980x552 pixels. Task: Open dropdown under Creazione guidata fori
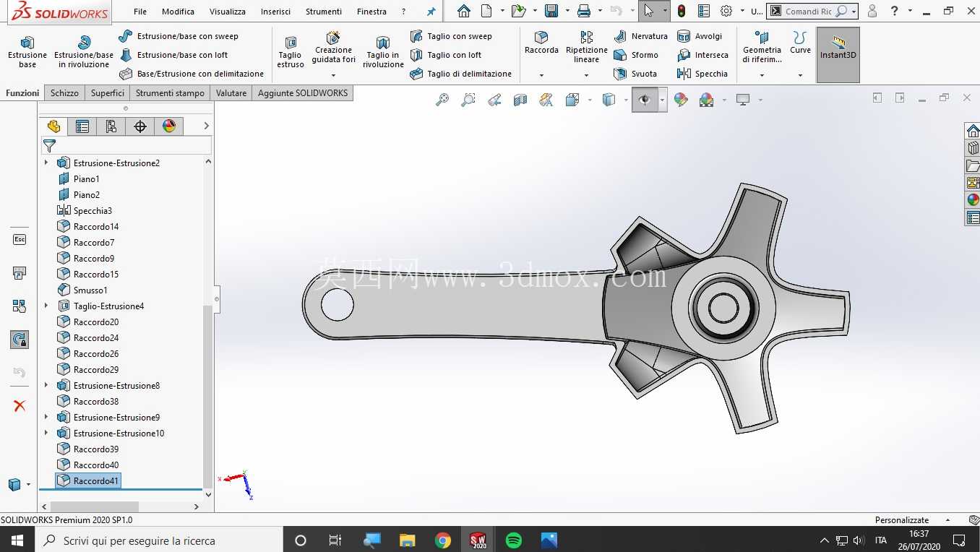pos(333,75)
